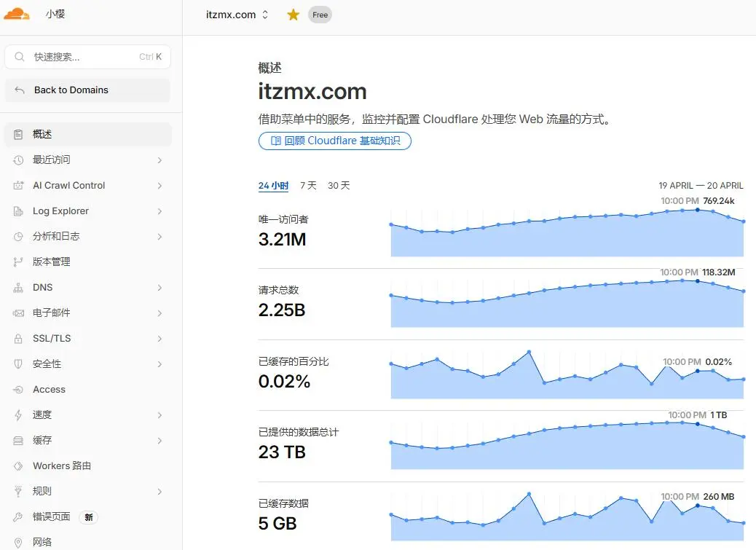This screenshot has width=756, height=550.
Task: Click the Workers 路由 diamond icon
Action: pos(17,466)
